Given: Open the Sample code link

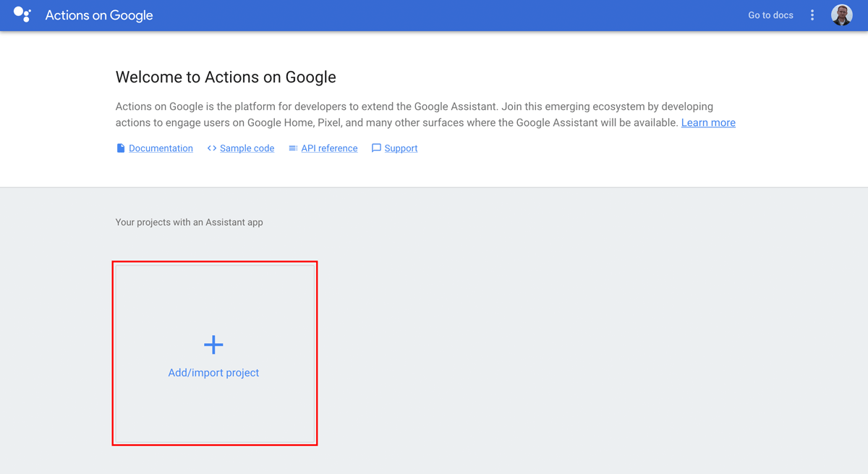Looking at the screenshot, I should pyautogui.click(x=247, y=148).
